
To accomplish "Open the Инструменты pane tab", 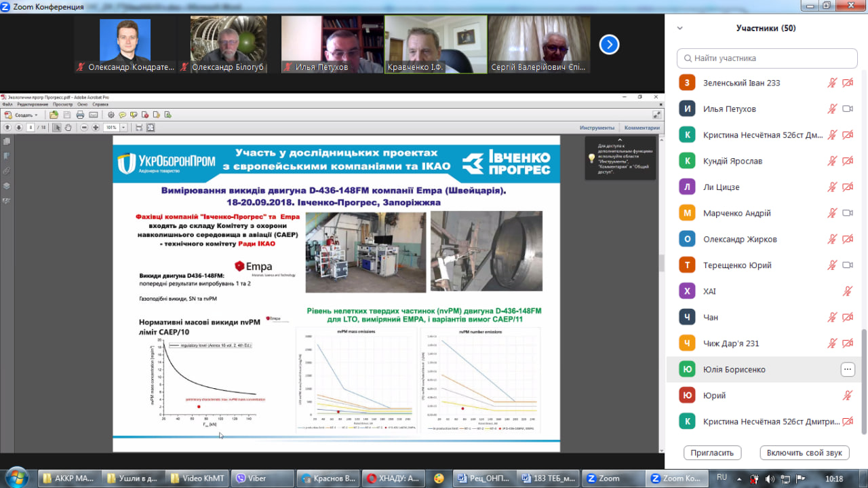I will pyautogui.click(x=597, y=128).
